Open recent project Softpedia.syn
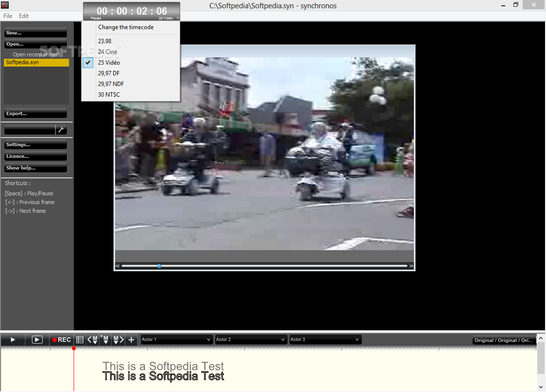546x392 pixels. tap(36, 63)
